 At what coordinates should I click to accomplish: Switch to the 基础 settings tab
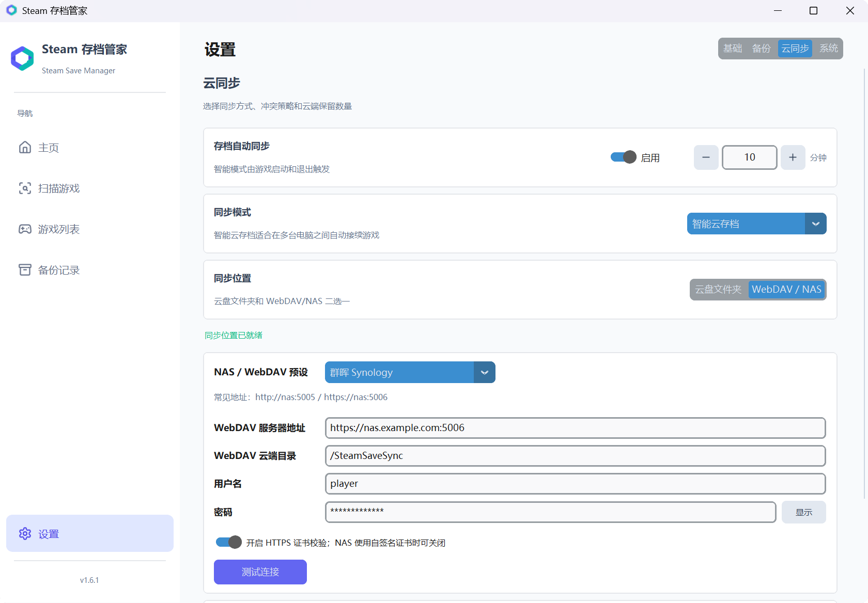point(733,49)
